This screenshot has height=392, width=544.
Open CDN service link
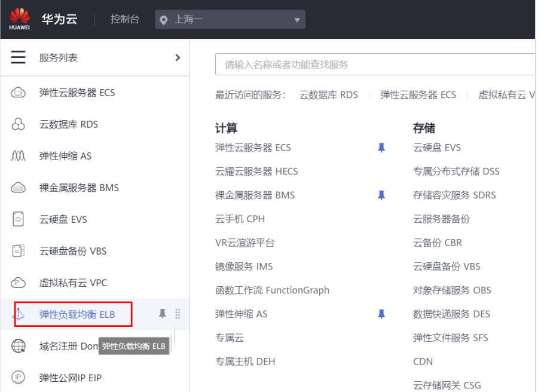(423, 362)
